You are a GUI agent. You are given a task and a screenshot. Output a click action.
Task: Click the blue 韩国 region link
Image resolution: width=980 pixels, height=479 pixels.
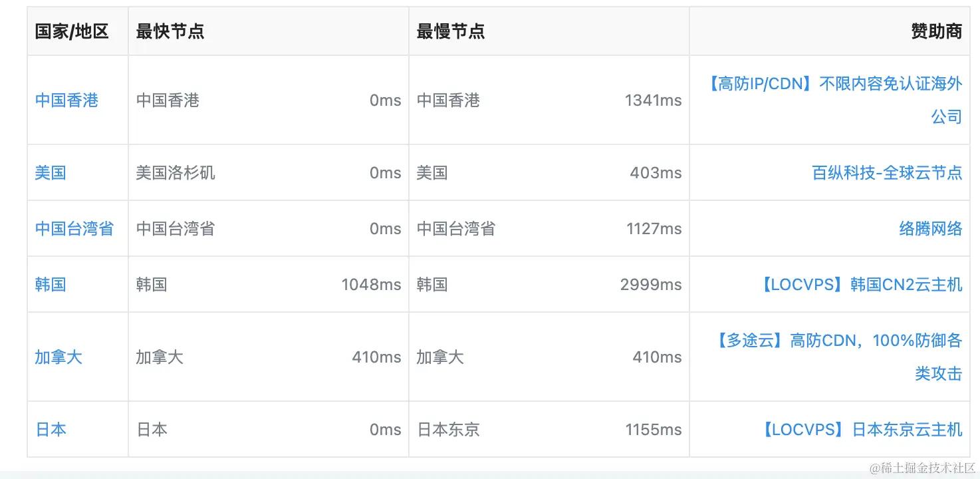51,285
